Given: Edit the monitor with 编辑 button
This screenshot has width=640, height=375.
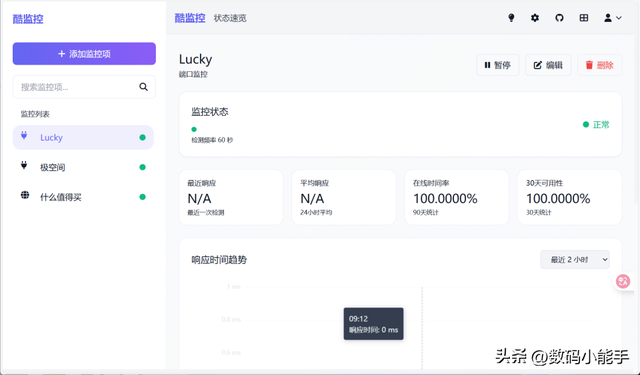Looking at the screenshot, I should point(548,65).
